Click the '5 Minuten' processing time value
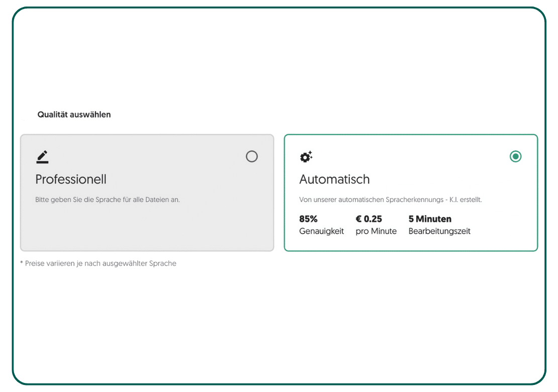The width and height of the screenshot is (558, 392). pos(430,219)
